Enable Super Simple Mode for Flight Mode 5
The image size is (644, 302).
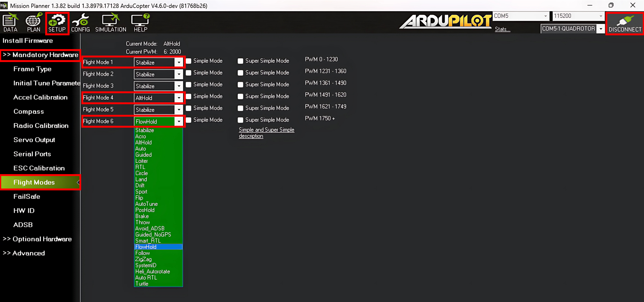coord(241,108)
